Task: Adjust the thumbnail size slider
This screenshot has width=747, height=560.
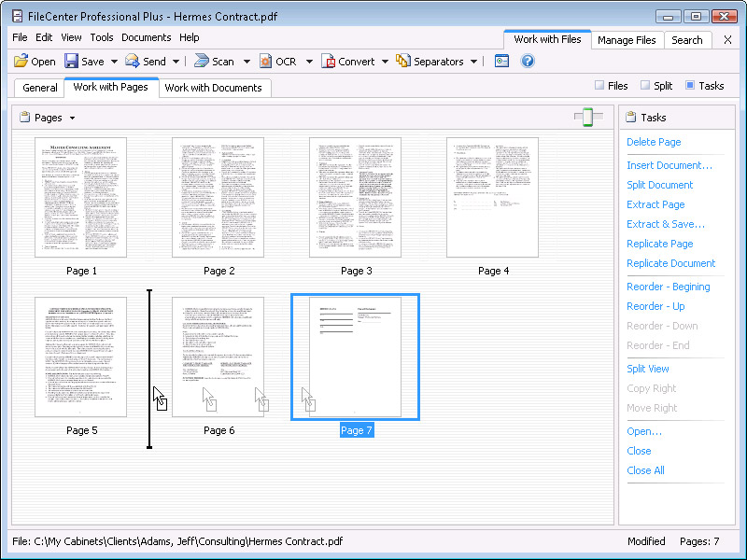Action: tap(587, 117)
